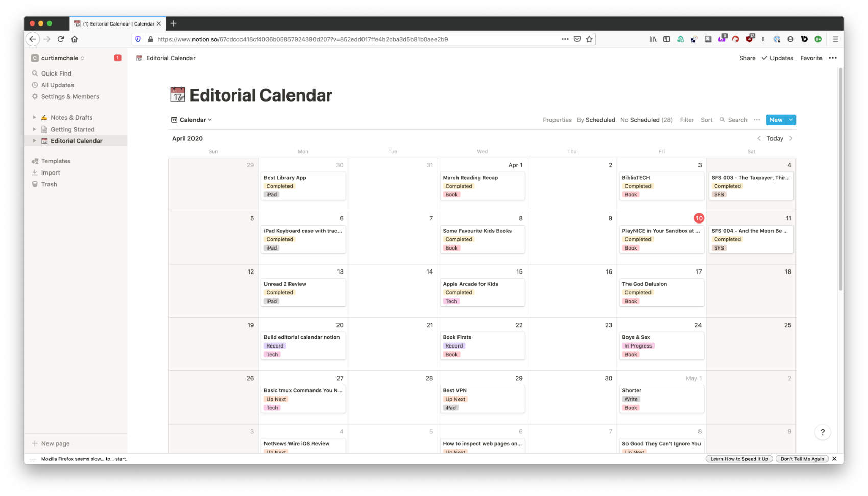Open the Trash from the sidebar

point(34,184)
